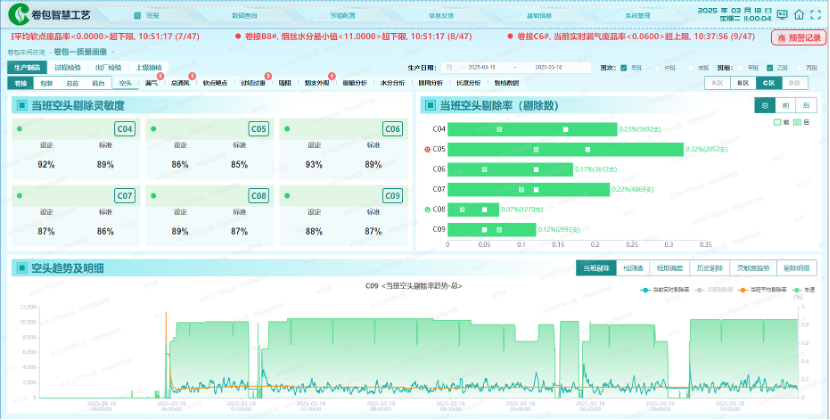
Task: Uncheck the 乙班 team checkbox
Action: pyautogui.click(x=770, y=68)
